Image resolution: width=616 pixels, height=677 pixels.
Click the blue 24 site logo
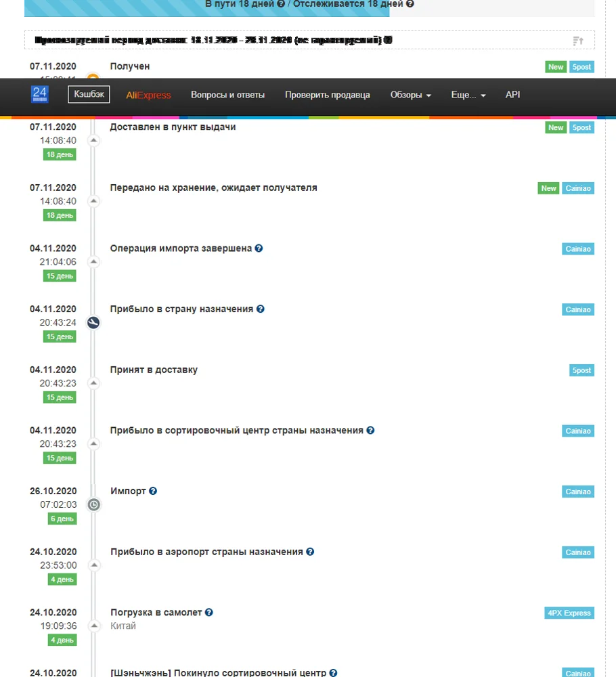(x=40, y=94)
